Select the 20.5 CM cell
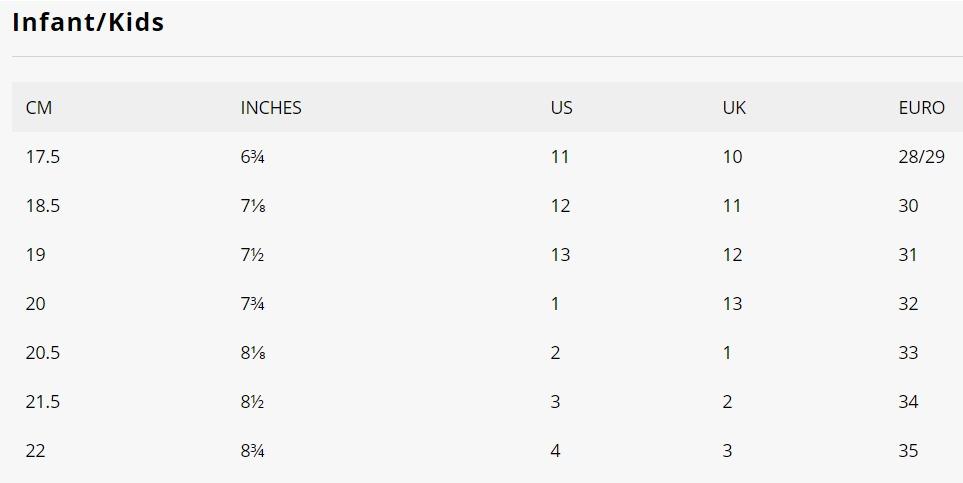Image resolution: width=963 pixels, height=483 pixels. [43, 353]
